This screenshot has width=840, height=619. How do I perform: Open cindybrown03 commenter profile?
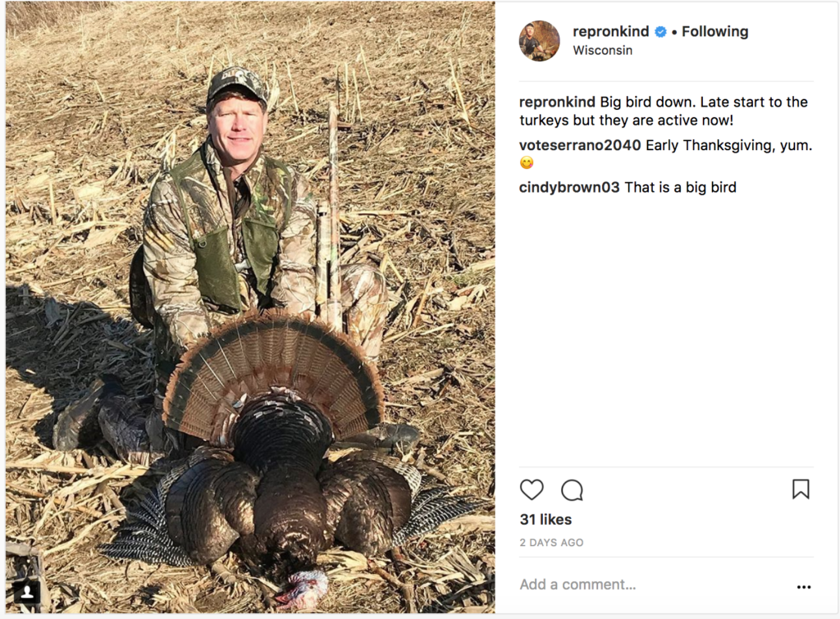569,188
